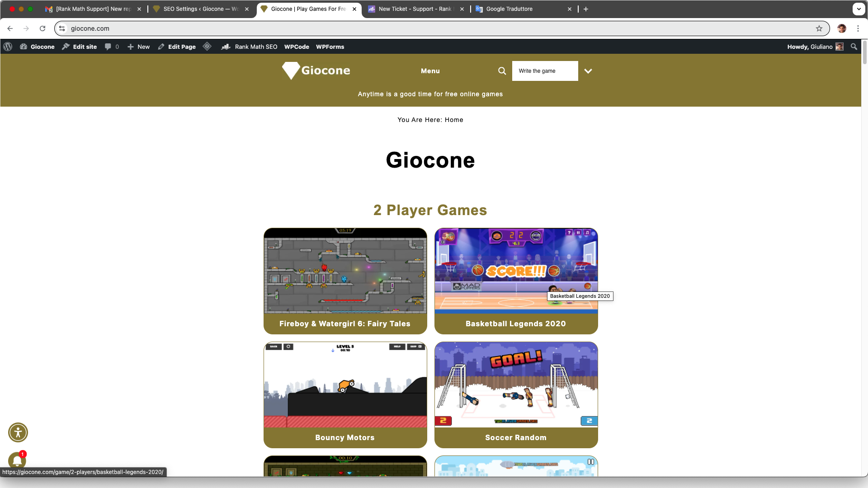Focus the 'Write the game' search field
The image size is (868, 488).
coord(545,71)
